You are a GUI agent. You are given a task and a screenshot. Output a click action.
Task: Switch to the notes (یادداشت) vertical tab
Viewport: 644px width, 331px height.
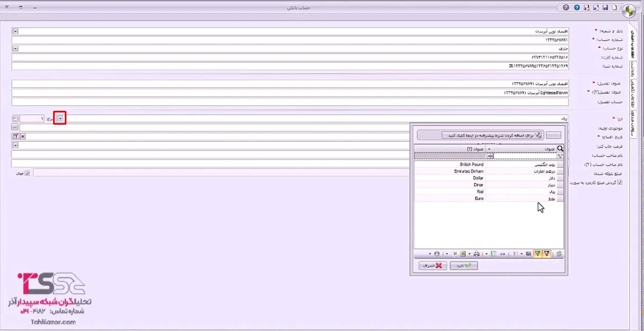(x=632, y=69)
